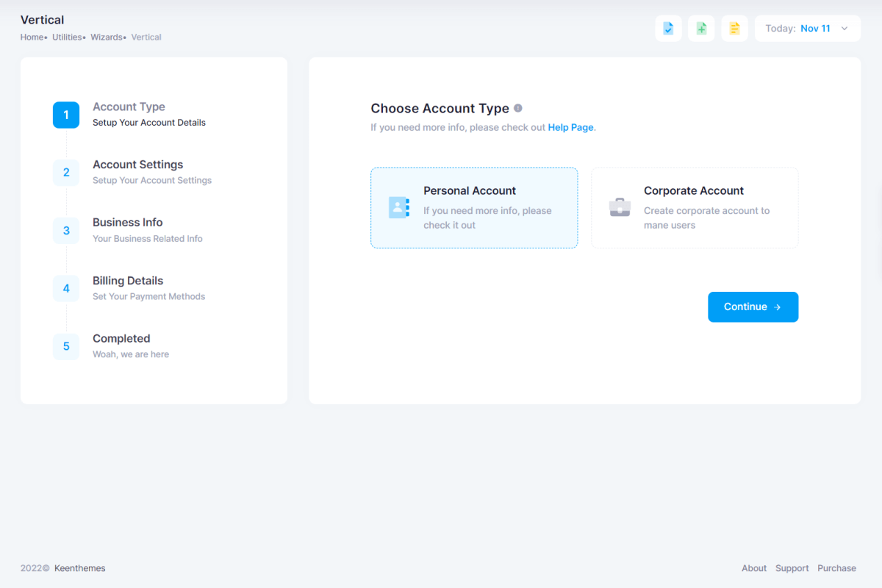Go to Account Settings wizard step

pyautogui.click(x=137, y=165)
